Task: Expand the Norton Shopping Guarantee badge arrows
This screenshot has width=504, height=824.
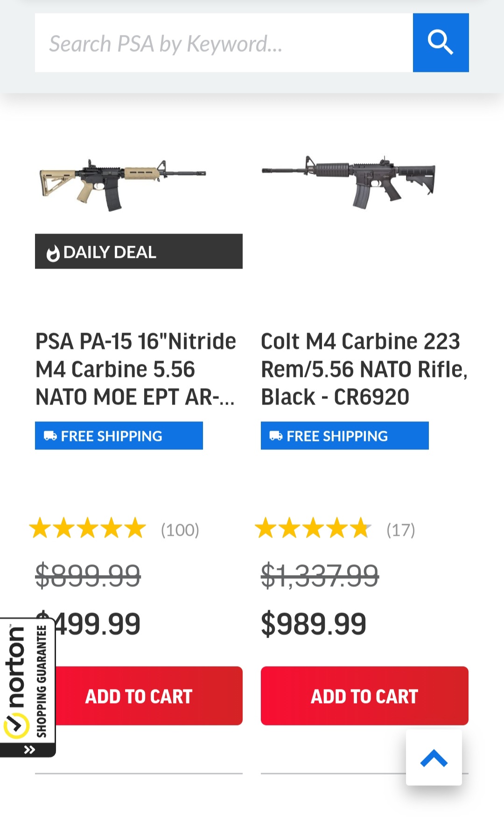Action: (x=29, y=750)
